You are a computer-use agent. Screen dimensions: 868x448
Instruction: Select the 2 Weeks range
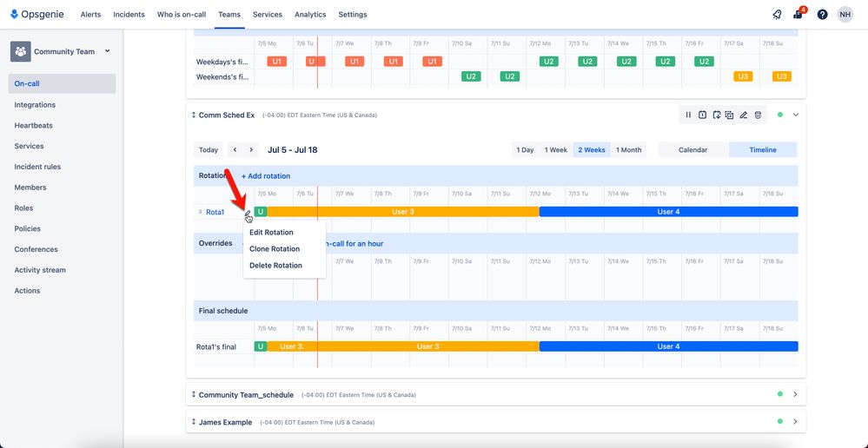tap(592, 150)
